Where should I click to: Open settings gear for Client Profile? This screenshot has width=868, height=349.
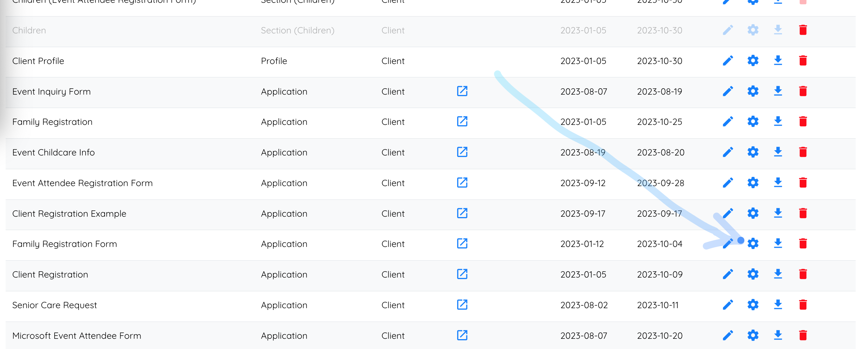click(x=753, y=61)
